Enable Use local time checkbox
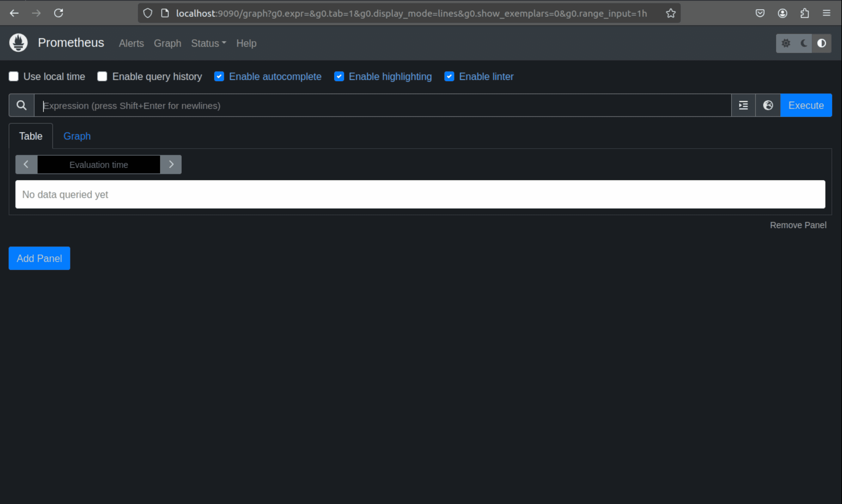The height and width of the screenshot is (504, 842). click(14, 76)
